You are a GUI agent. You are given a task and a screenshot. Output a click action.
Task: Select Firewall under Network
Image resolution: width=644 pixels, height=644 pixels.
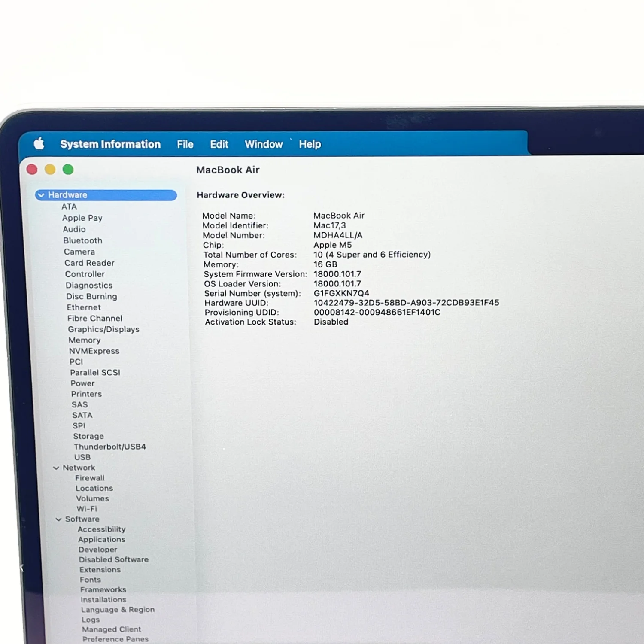(x=90, y=478)
